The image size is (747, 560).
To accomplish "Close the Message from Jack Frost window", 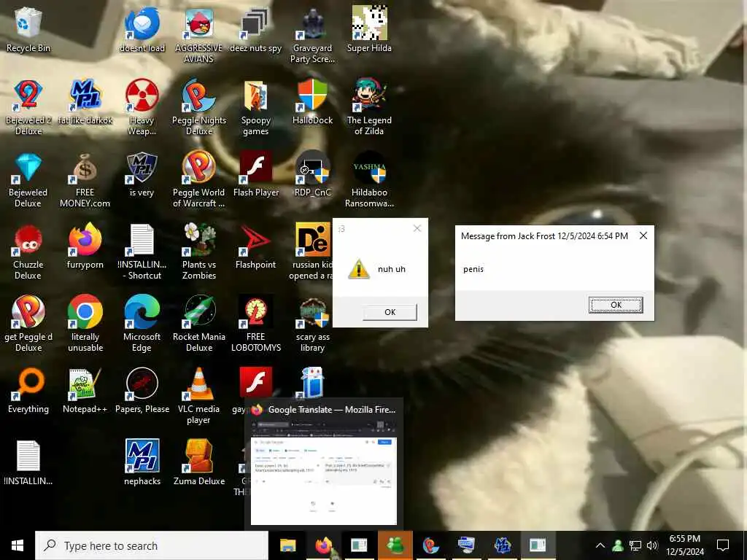I will click(643, 236).
